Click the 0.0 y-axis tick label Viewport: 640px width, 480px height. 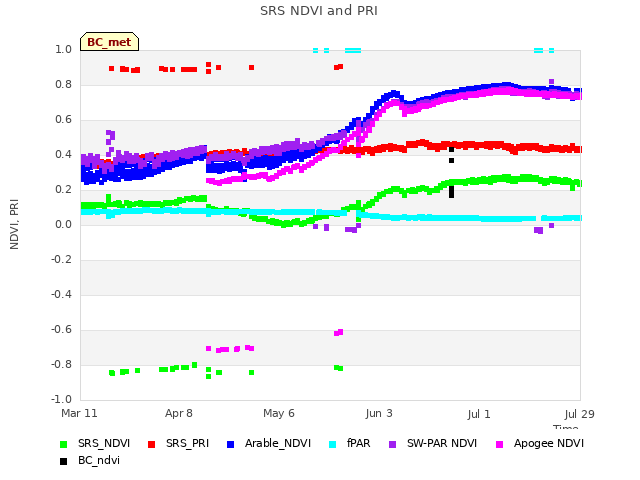[63, 225]
